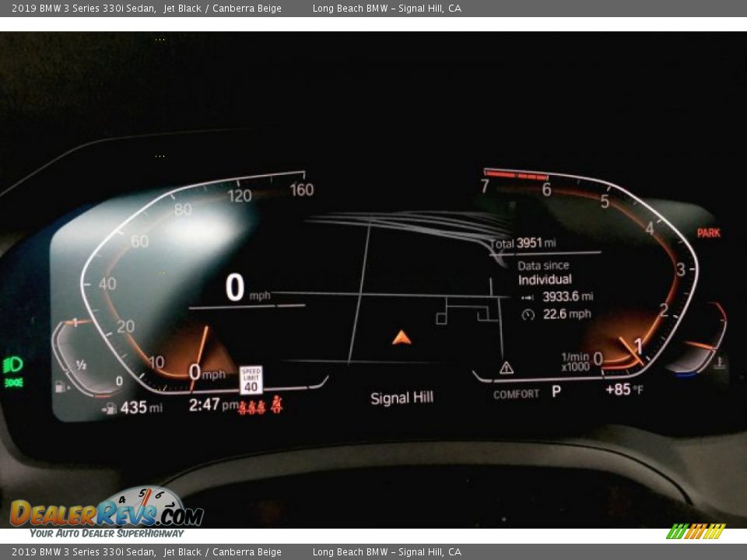747x560 pixels.
Task: Click the range fuel icon beside 435 mi
Action: [109, 408]
